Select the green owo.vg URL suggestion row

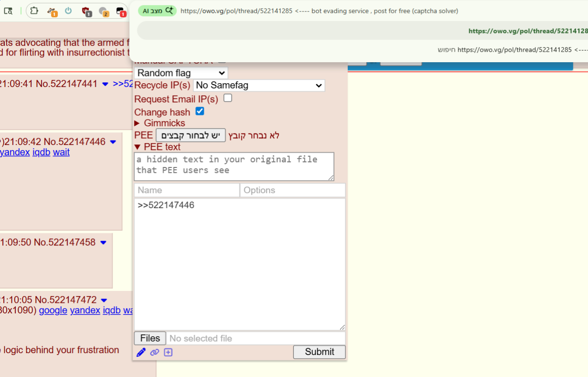[362, 31]
